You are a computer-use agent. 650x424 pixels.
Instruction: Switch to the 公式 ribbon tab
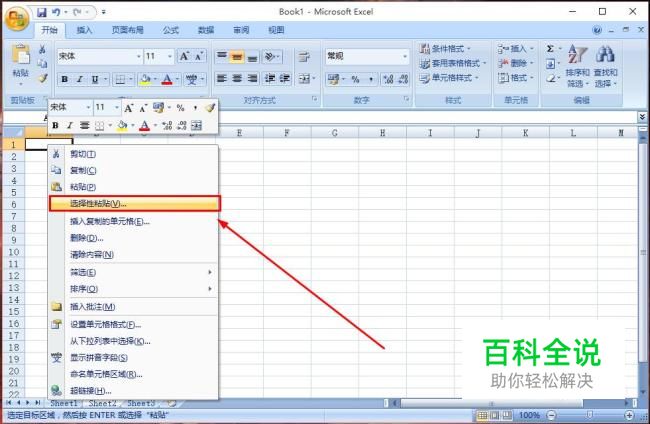[170, 30]
